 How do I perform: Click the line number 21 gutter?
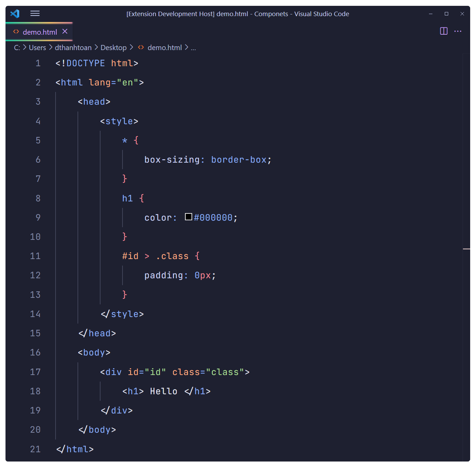click(x=35, y=449)
